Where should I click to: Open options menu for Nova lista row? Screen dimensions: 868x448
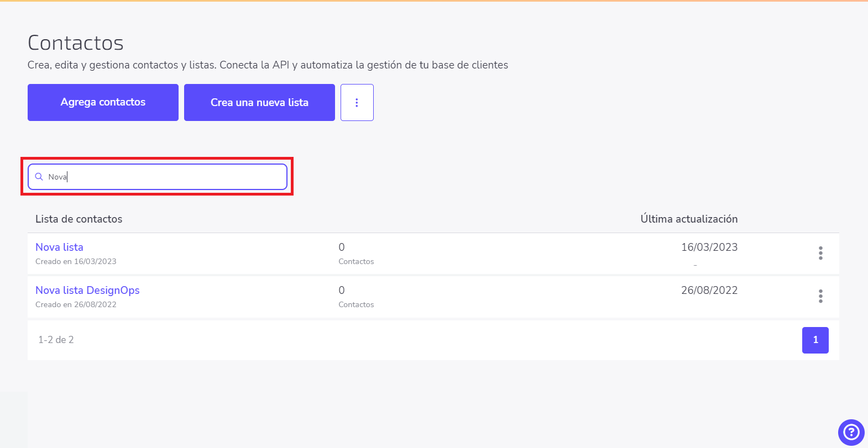pyautogui.click(x=820, y=253)
